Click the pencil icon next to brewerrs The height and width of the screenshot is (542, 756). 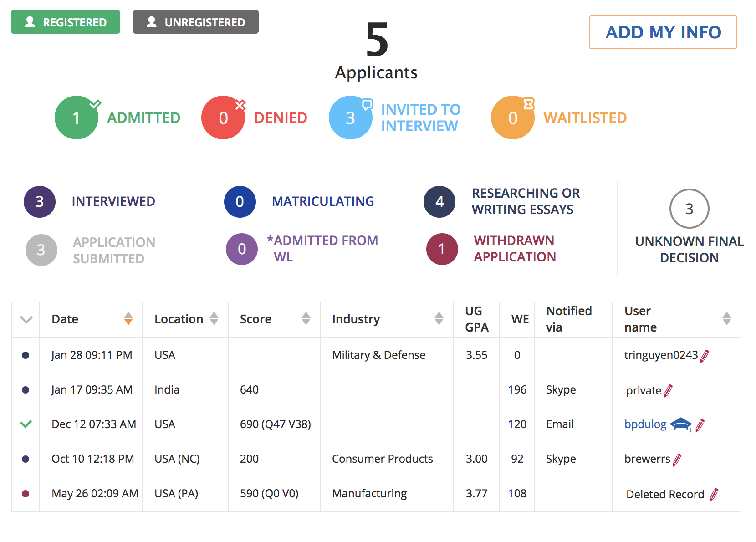[677, 460]
